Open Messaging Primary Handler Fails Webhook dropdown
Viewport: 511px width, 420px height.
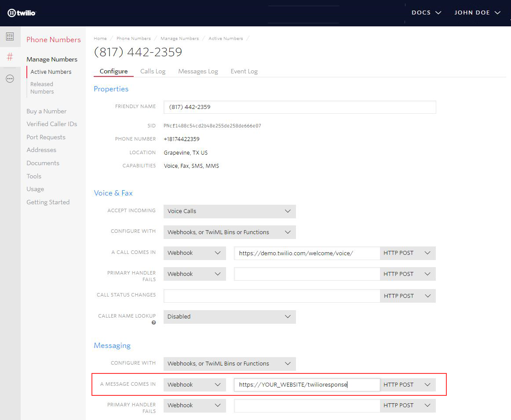pyautogui.click(x=194, y=406)
